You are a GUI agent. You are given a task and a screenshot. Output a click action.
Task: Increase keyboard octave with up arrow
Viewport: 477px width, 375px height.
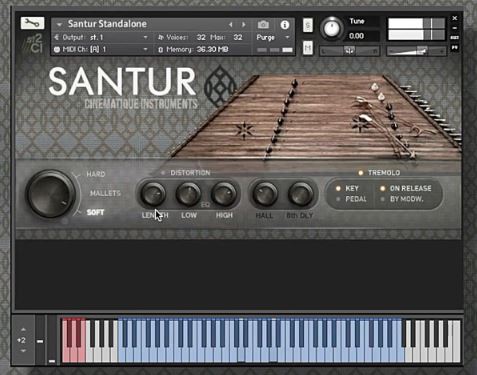click(23, 329)
